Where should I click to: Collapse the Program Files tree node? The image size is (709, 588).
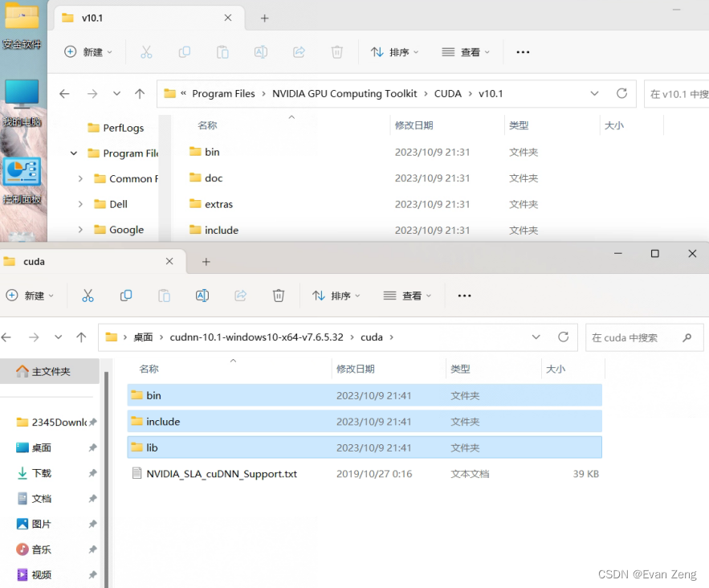(74, 153)
